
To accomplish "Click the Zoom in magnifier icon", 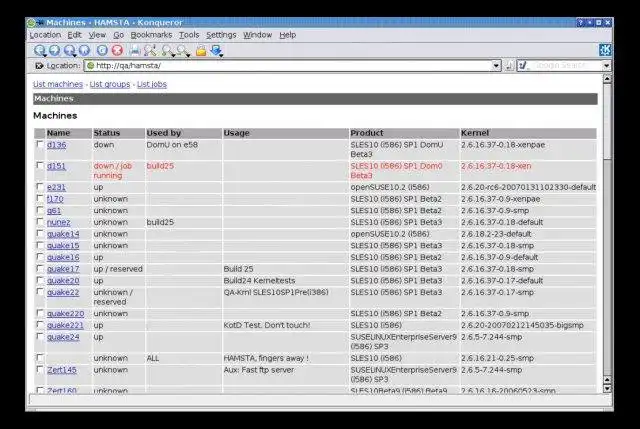I will pyautogui.click(x=167, y=51).
